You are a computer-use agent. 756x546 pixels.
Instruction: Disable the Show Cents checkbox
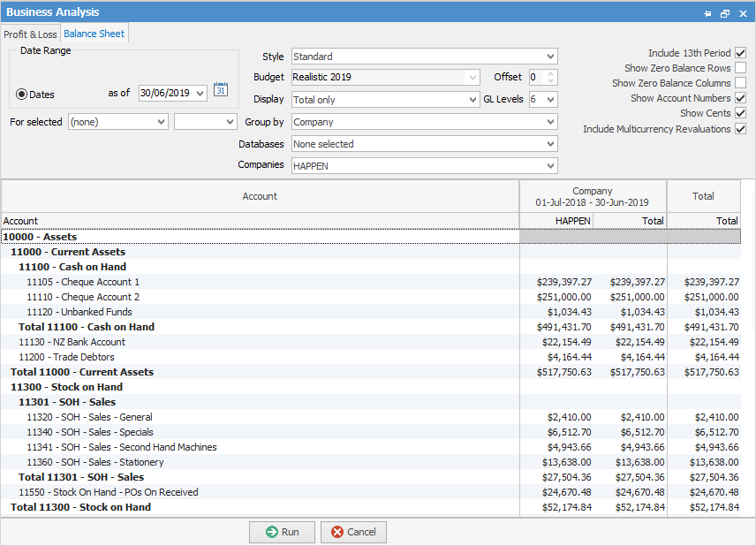click(740, 113)
